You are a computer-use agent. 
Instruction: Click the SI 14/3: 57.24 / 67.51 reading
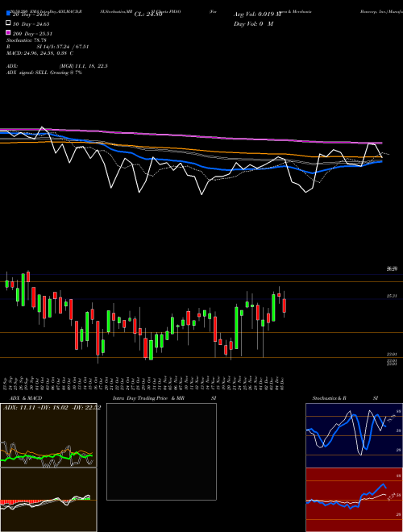point(63,47)
